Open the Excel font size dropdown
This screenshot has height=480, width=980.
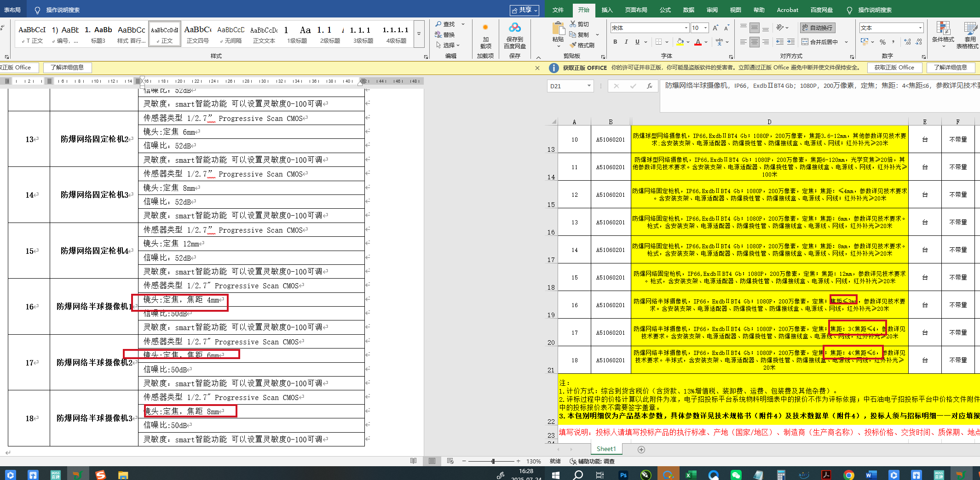point(705,28)
